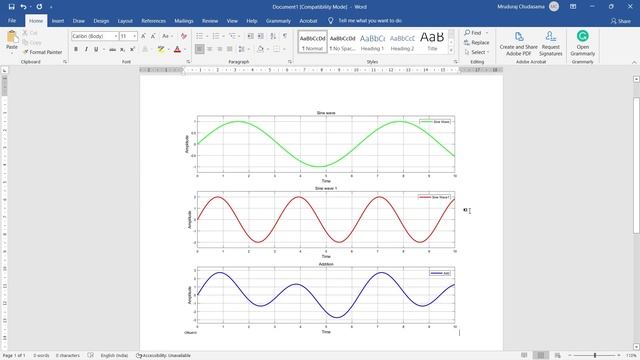Clear all formatting icon
This screenshot has height=360, width=640.
[184, 36]
